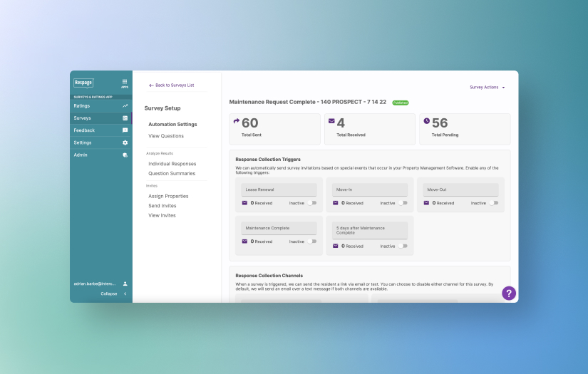Enable the 5 days after Maintenance toggle
This screenshot has width=588, height=374.
[x=403, y=246]
